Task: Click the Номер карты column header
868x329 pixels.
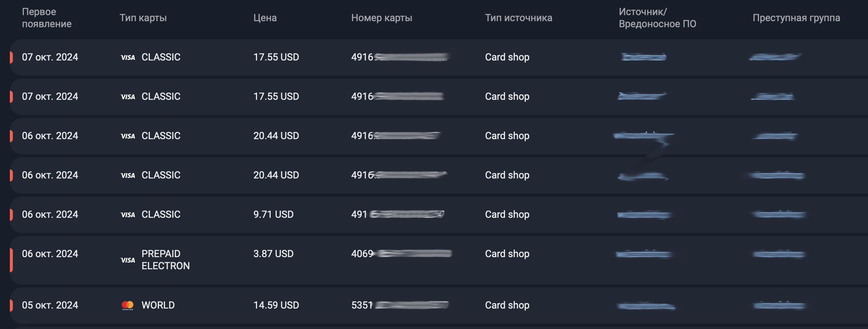Action: click(382, 18)
